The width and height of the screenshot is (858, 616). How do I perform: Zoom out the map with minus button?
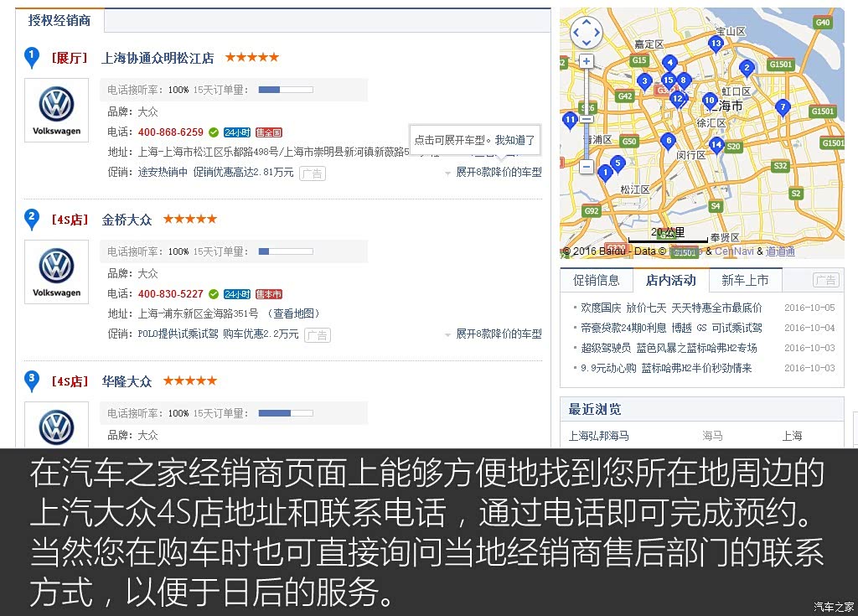pyautogui.click(x=586, y=167)
